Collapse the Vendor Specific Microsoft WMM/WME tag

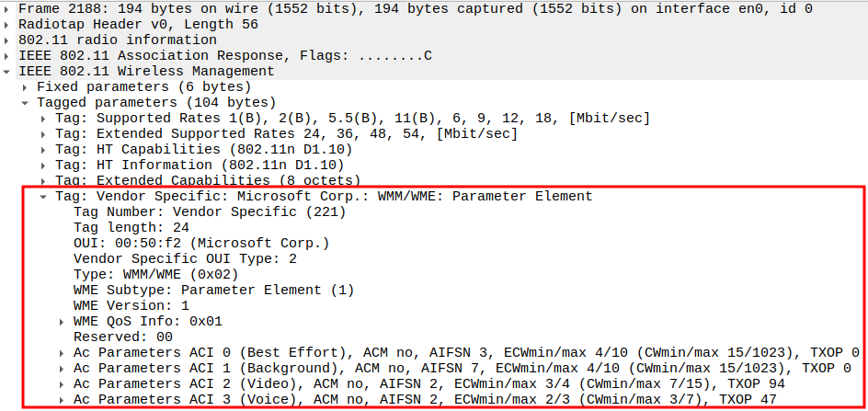pyautogui.click(x=44, y=196)
